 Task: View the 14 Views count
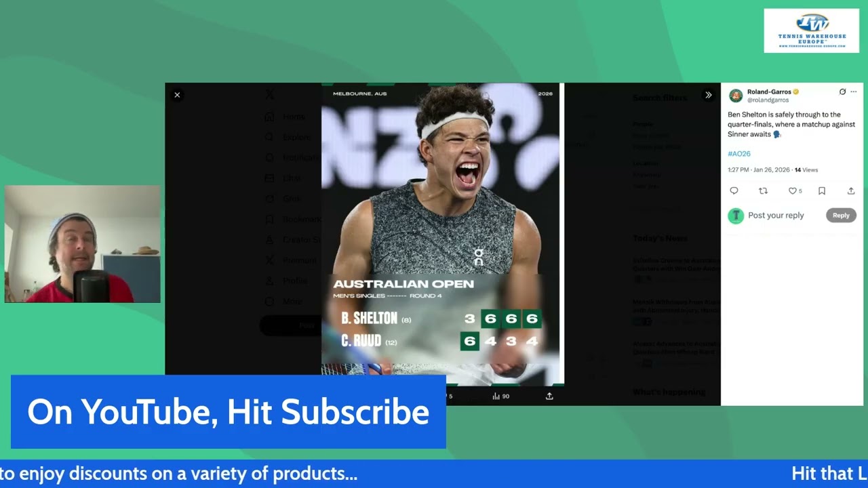tap(806, 170)
